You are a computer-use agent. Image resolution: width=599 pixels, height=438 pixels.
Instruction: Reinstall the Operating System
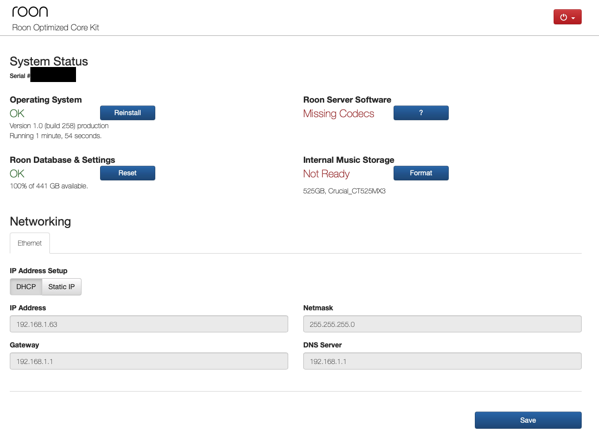[128, 113]
